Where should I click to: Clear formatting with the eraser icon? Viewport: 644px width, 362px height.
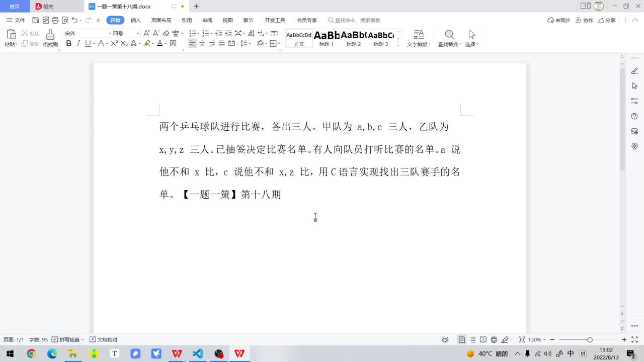click(166, 33)
